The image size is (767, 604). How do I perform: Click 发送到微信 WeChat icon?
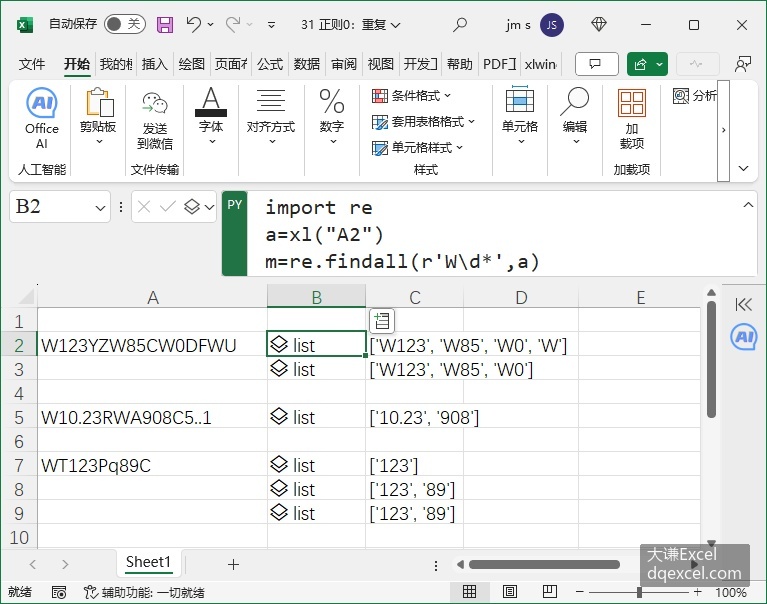pyautogui.click(x=155, y=120)
